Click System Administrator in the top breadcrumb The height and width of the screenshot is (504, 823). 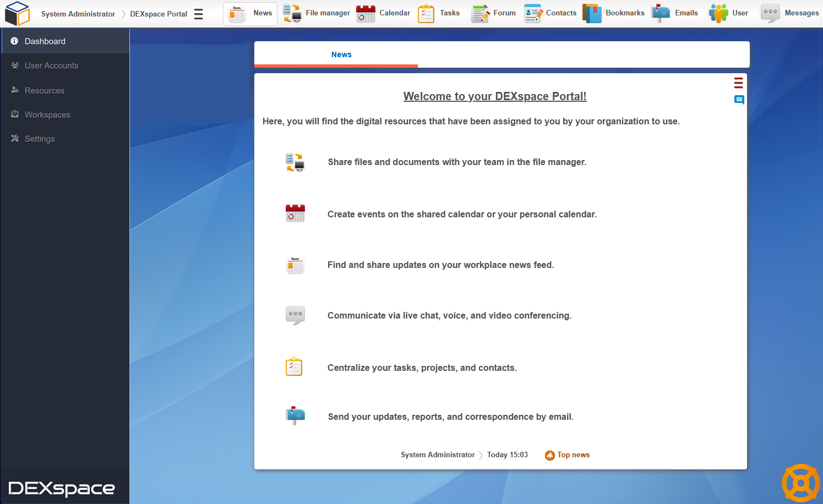78,14
